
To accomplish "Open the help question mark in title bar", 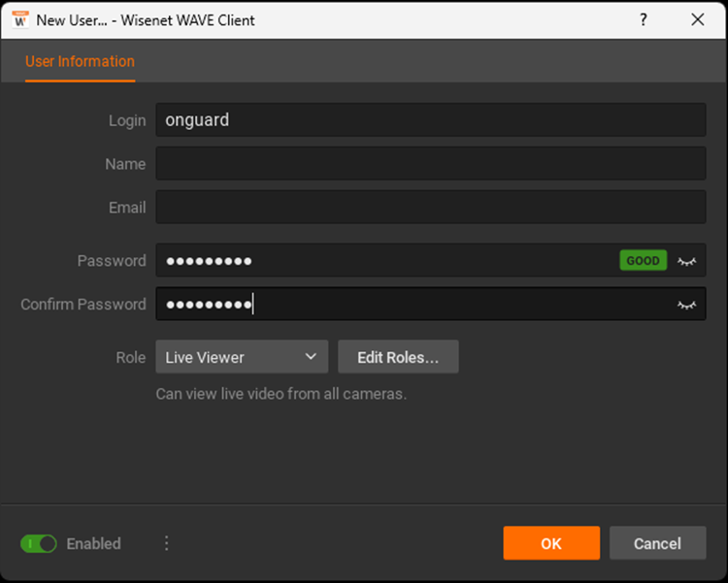I will [x=643, y=20].
